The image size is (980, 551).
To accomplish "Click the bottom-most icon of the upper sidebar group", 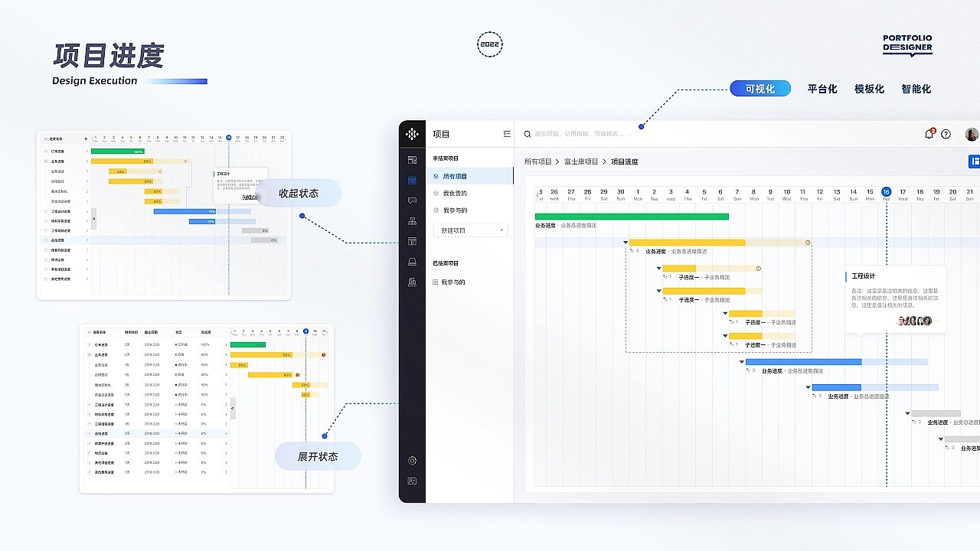I will (412, 282).
